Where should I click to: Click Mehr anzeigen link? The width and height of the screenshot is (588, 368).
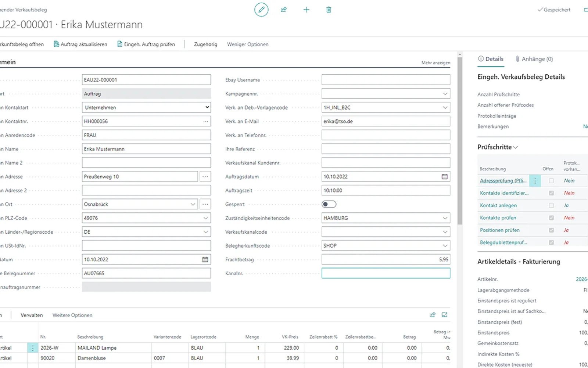(x=436, y=63)
